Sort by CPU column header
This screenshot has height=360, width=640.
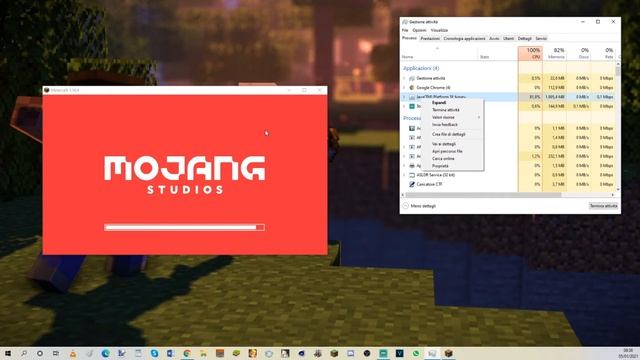click(530, 53)
